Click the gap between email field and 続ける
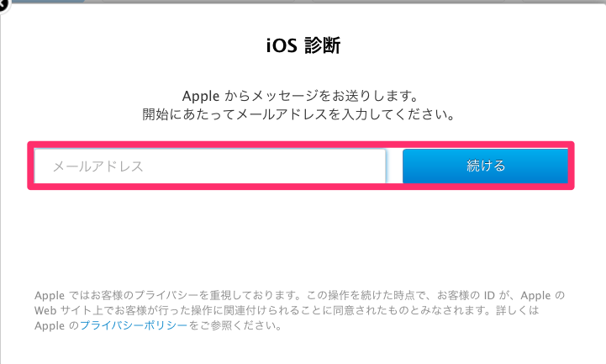This screenshot has height=364, width=606. tap(394, 166)
